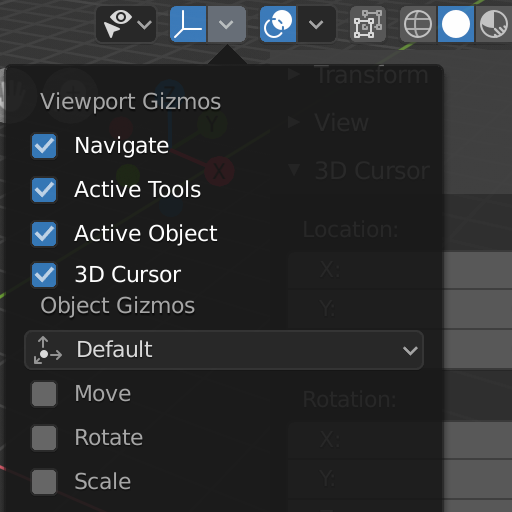
Task: Open the Overlays options dropdown arrow
Action: [x=316, y=24]
